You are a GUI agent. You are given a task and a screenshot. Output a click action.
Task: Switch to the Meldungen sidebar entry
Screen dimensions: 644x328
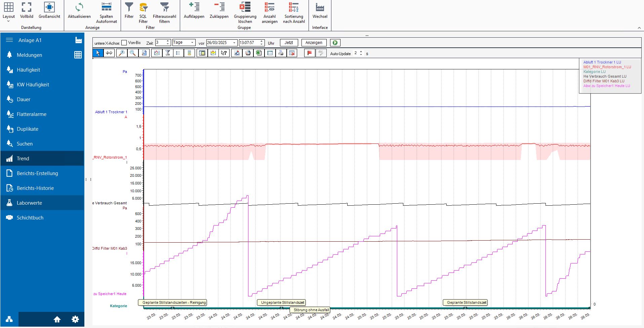(x=29, y=55)
